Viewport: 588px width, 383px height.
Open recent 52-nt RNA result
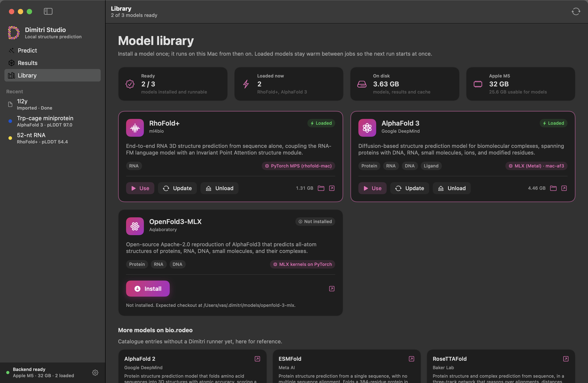[x=53, y=138]
